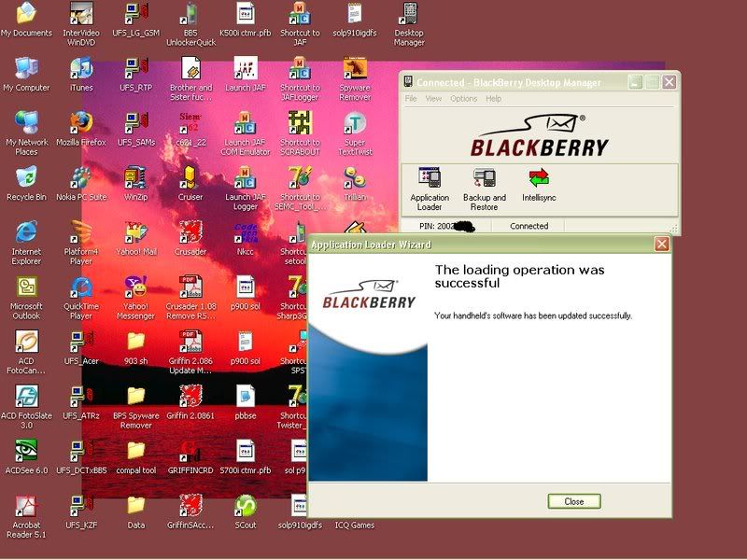Select the UFS_RTP desktop shortcut
The width and height of the screenshot is (747, 560).
[x=135, y=75]
